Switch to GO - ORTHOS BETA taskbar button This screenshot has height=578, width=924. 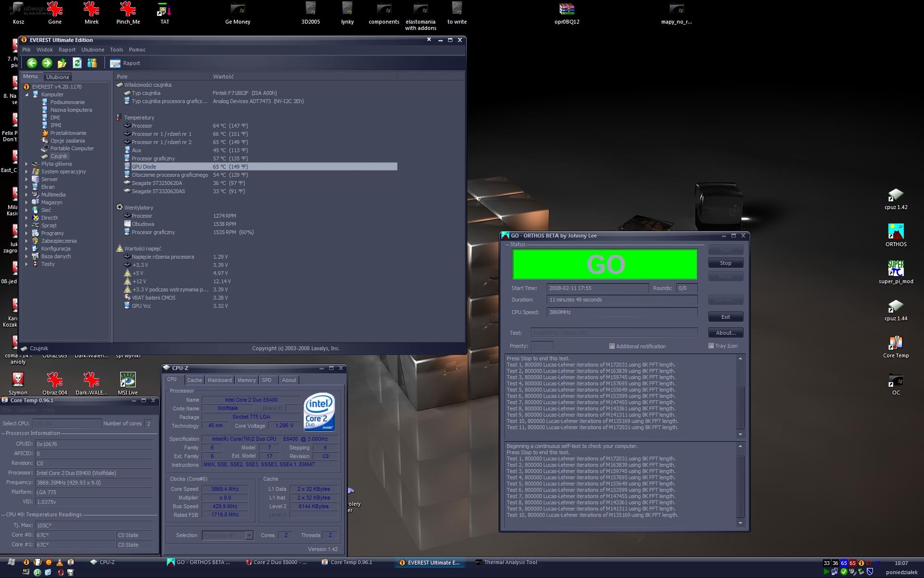click(x=199, y=562)
